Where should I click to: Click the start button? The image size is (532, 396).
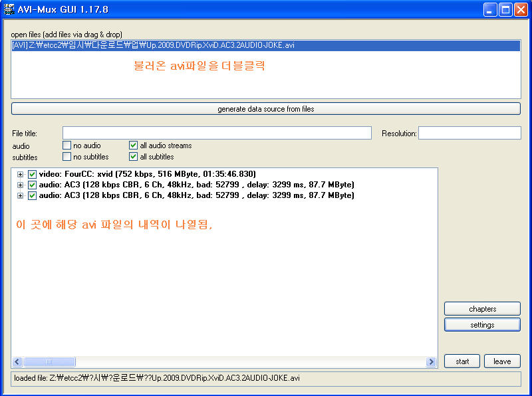(462, 361)
